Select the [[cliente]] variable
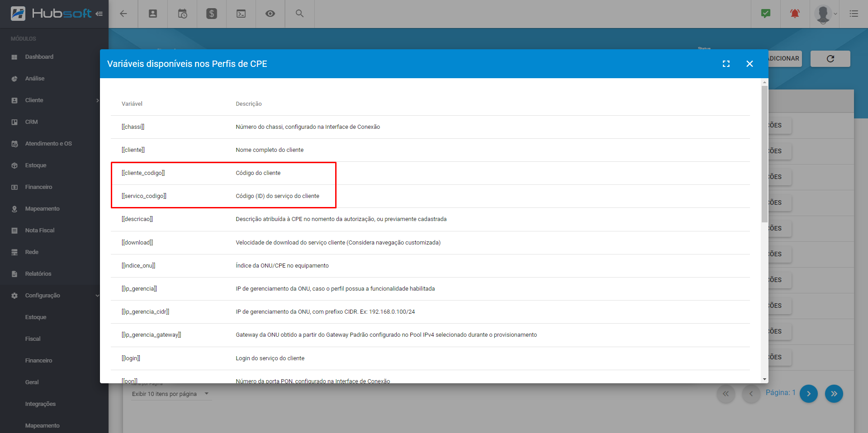 (x=133, y=150)
